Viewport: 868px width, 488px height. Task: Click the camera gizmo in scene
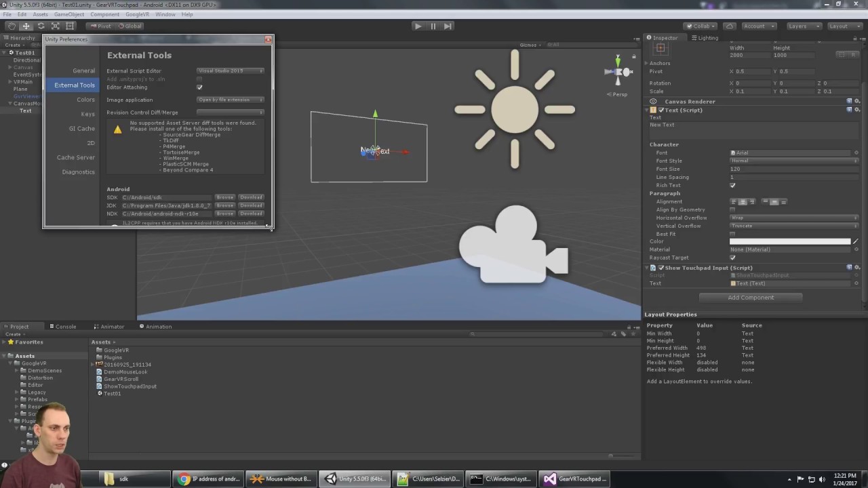point(513,244)
